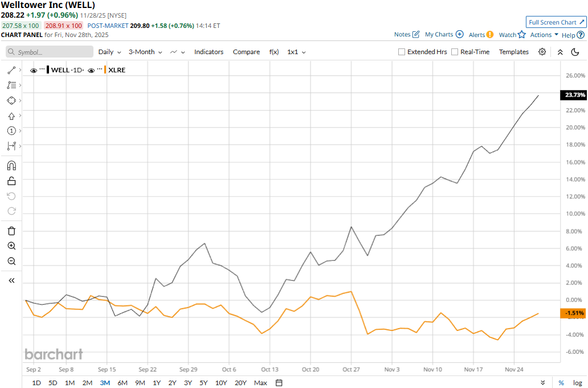Select the 20Y time range
This screenshot has width=588, height=388.
241,383
